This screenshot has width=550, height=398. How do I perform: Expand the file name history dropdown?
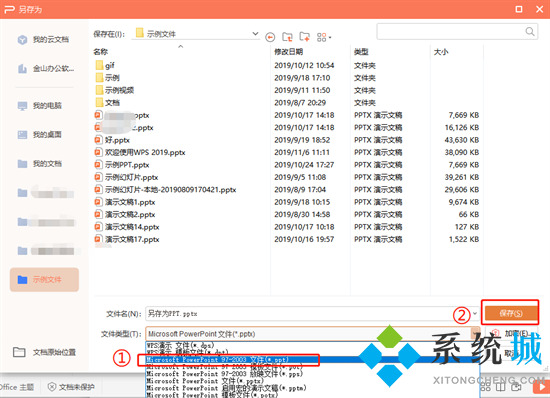click(x=475, y=313)
